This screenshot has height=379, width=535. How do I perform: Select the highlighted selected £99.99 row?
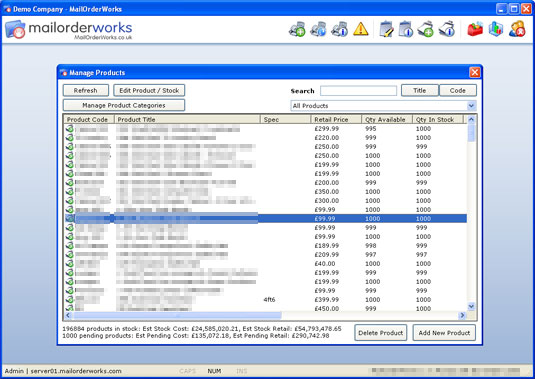(x=266, y=219)
